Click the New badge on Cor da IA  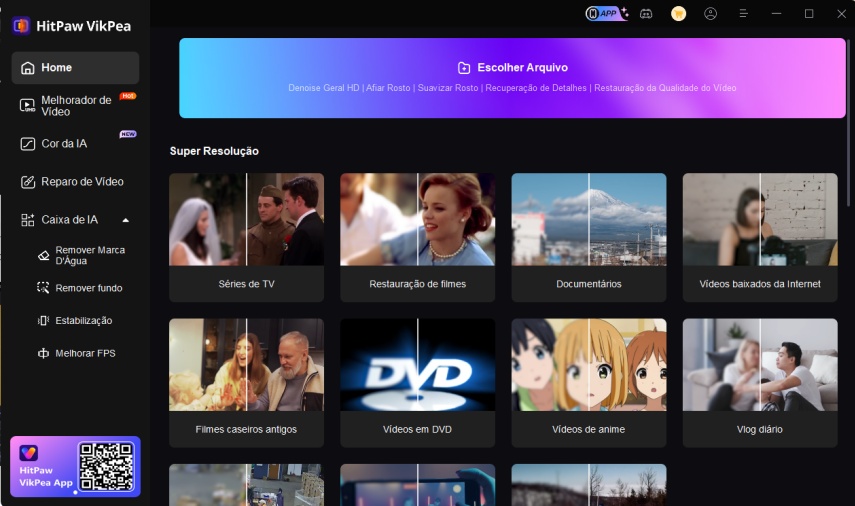click(128, 134)
